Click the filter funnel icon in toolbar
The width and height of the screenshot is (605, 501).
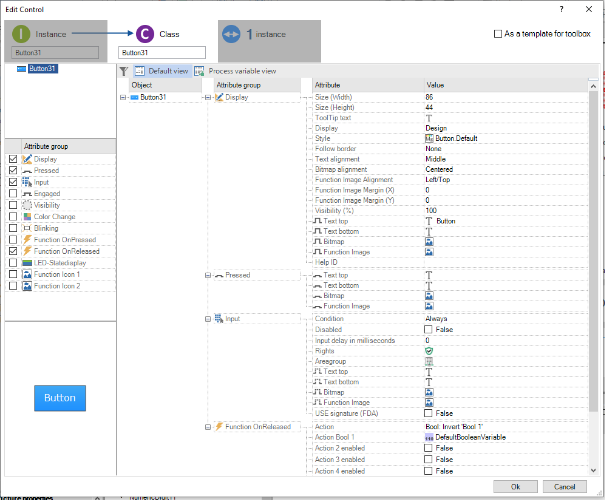123,71
